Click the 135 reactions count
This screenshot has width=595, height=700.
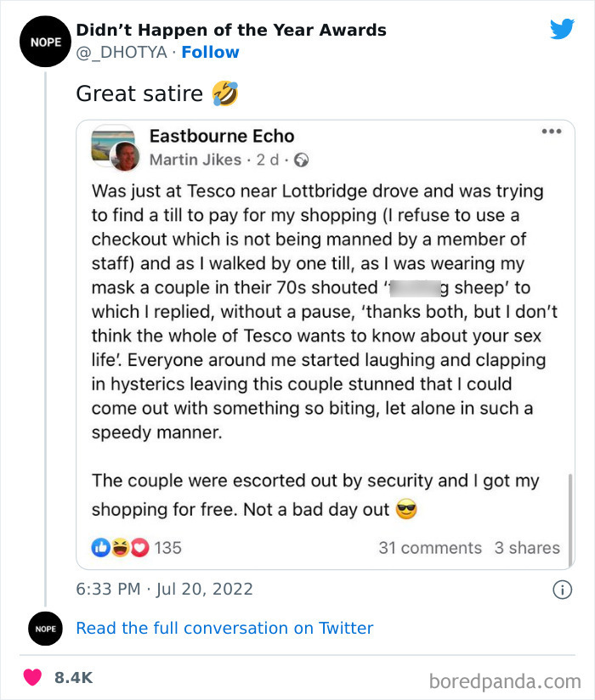168,548
